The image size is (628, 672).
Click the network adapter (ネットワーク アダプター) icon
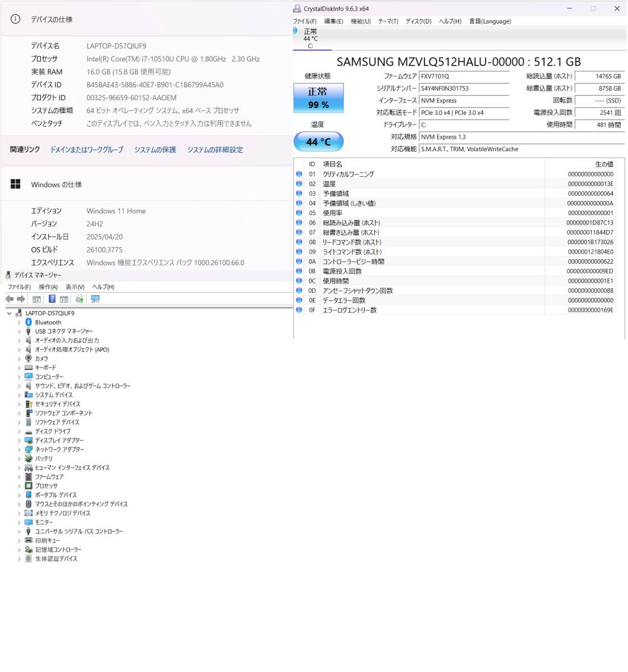[29, 449]
